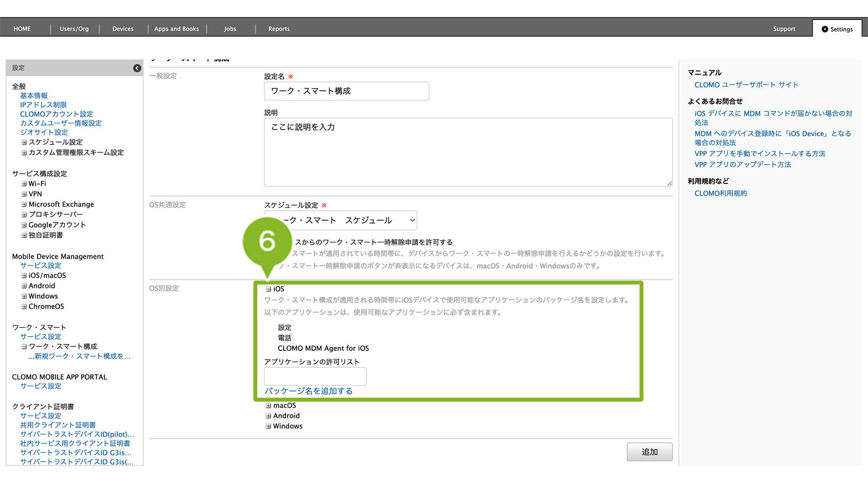Viewport: 868px width, 488px height.
Task: Expand the VPN plus icon
Action: coord(24,194)
